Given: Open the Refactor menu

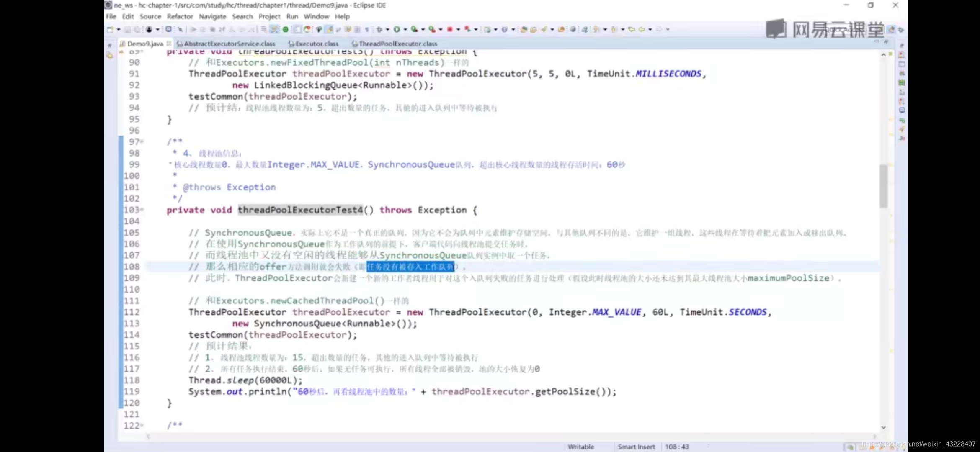Looking at the screenshot, I should click(180, 16).
